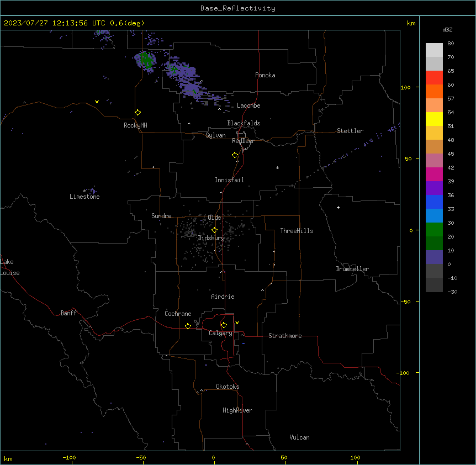This screenshot has height=465, width=476.
Task: Click the Airdrie label
Action: 223,297
